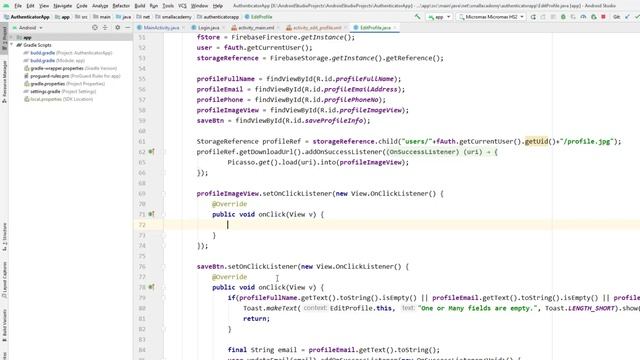Open the Resource Manager side tab
The image size is (640, 360).
[x=4, y=81]
